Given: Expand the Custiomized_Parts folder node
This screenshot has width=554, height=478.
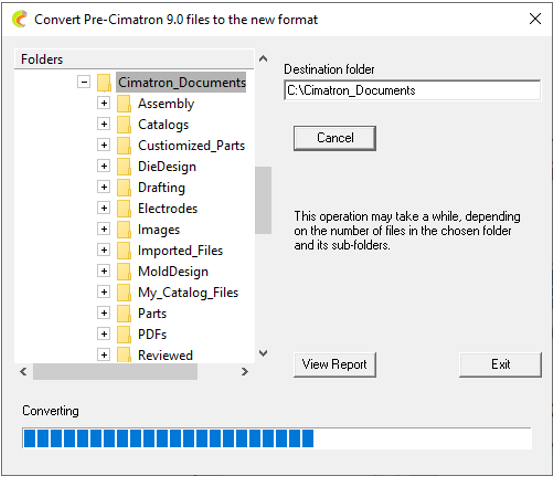Looking at the screenshot, I should tap(104, 145).
